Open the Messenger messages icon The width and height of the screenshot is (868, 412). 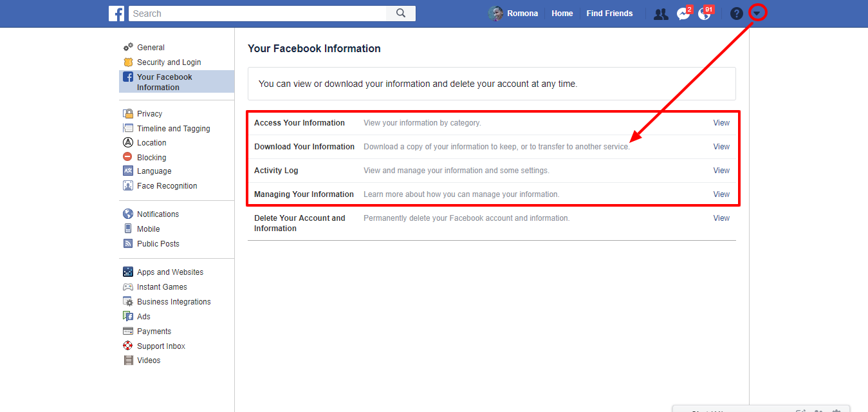tap(683, 14)
